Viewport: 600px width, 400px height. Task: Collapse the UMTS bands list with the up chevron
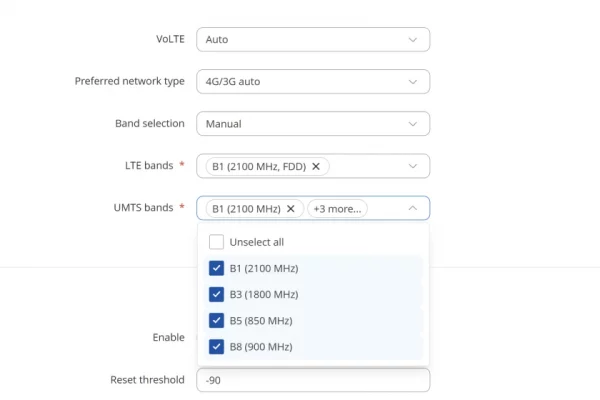pos(412,208)
